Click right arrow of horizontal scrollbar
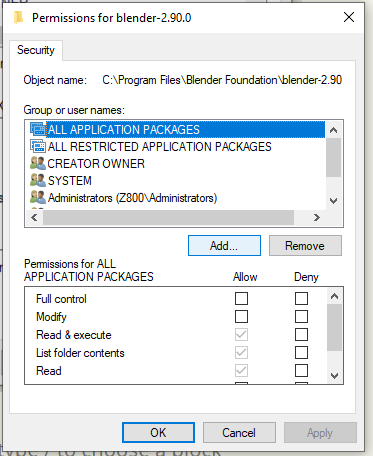This screenshot has width=373, height=456. pyautogui.click(x=317, y=218)
